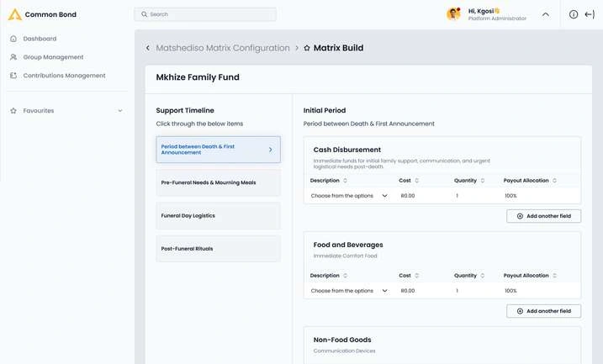603x364 pixels.
Task: Collapse the user profile menu chevron
Action: coord(545,14)
